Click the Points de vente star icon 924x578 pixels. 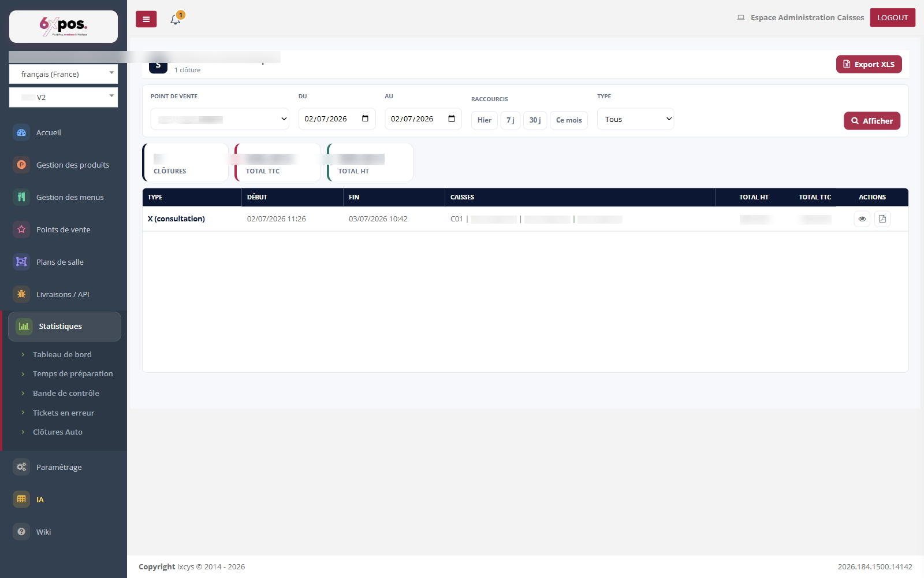coord(21,229)
